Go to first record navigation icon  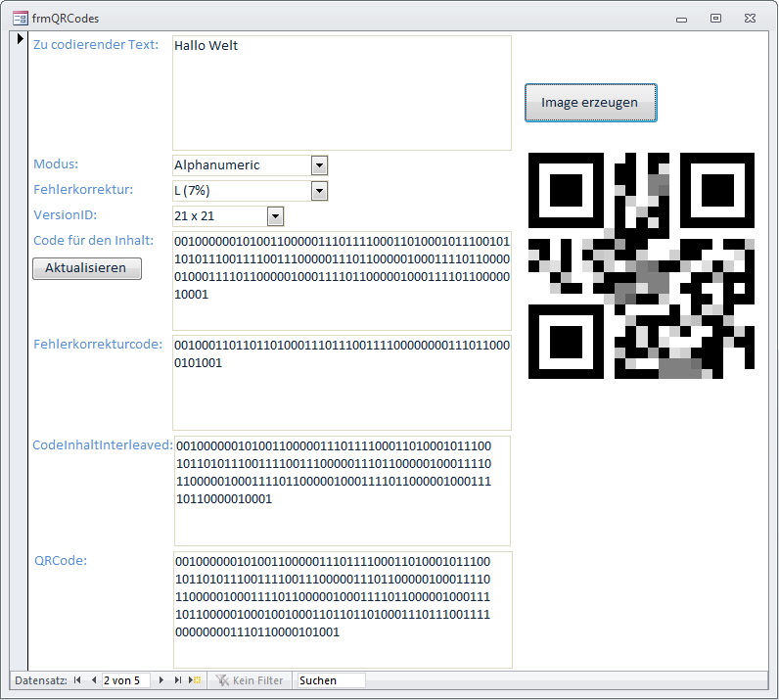tap(77, 680)
